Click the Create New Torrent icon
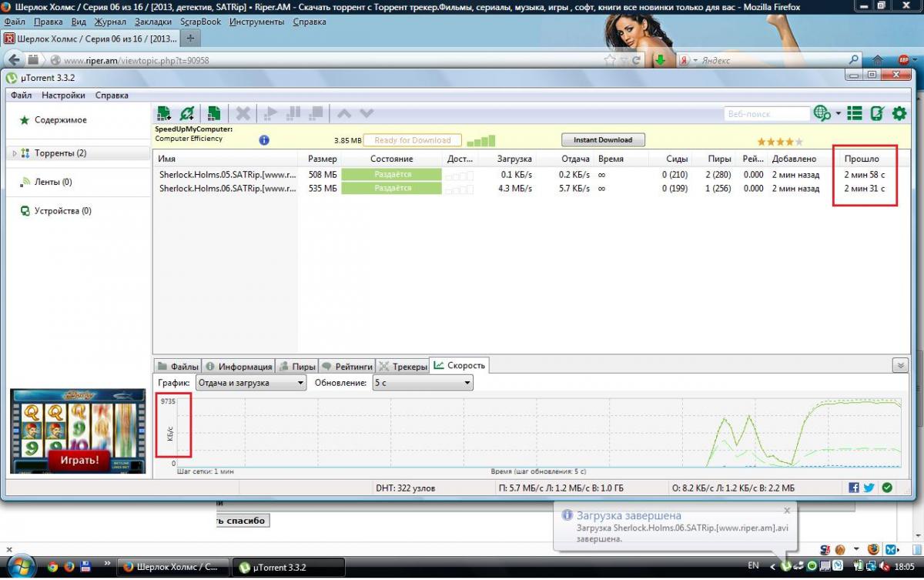The height and width of the screenshot is (580, 924). [214, 114]
